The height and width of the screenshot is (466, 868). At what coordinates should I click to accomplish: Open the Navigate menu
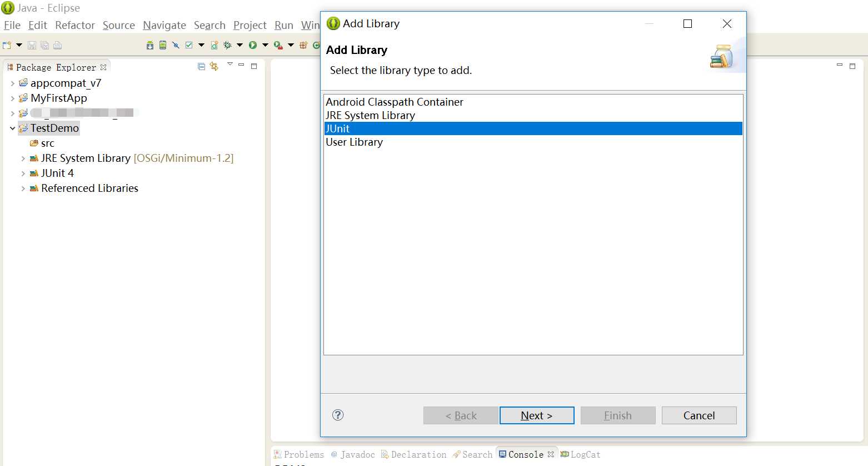click(x=164, y=26)
